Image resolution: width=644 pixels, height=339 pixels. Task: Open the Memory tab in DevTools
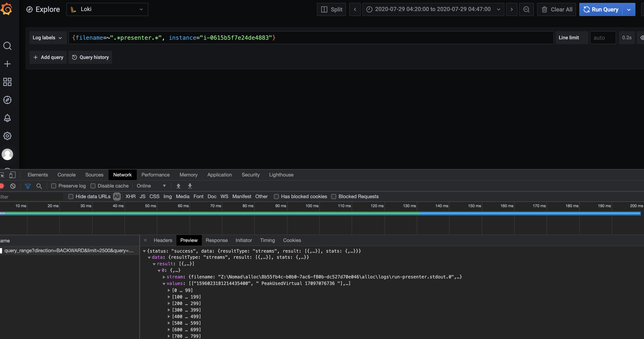(x=188, y=175)
